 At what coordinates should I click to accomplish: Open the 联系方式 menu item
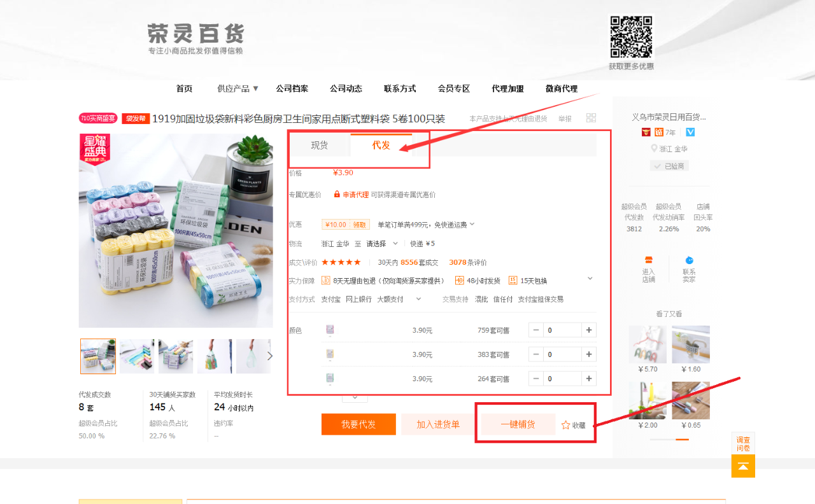[x=400, y=88]
